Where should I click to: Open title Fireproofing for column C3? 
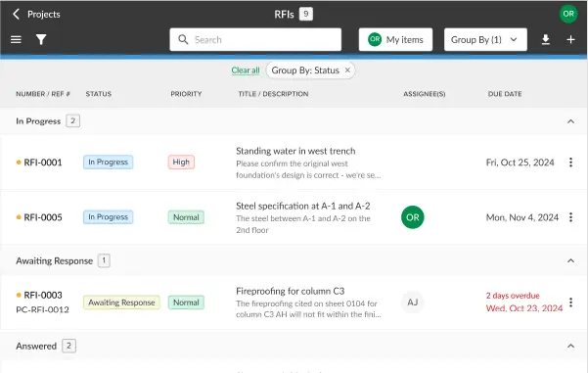291,291
